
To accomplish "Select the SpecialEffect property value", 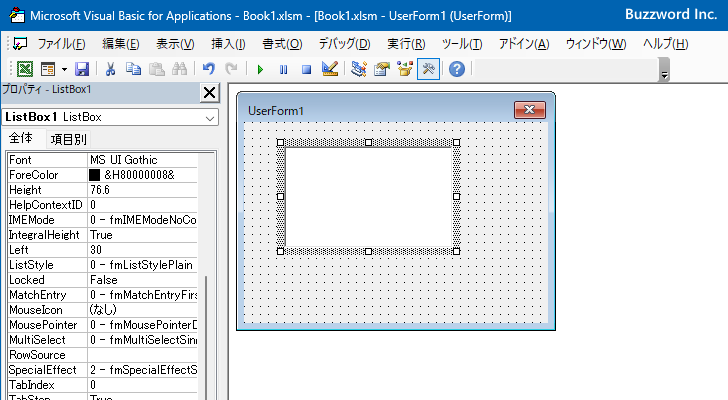I will click(143, 370).
